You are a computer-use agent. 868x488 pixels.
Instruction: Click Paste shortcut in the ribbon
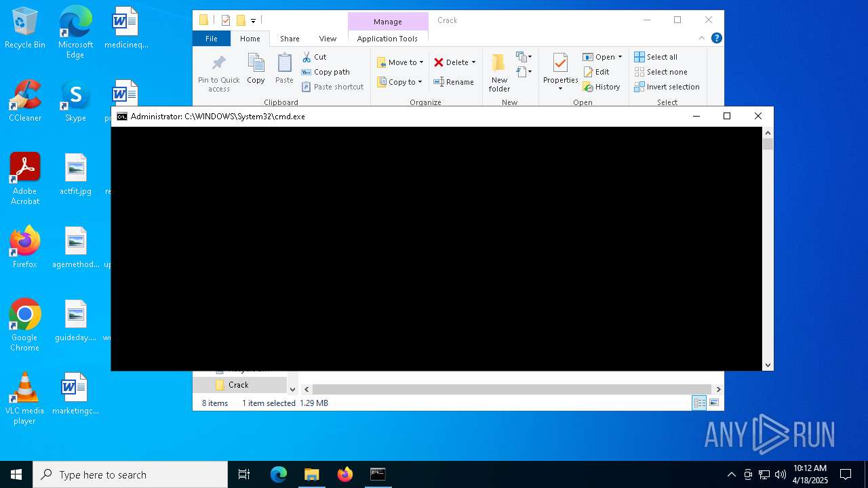(x=333, y=87)
